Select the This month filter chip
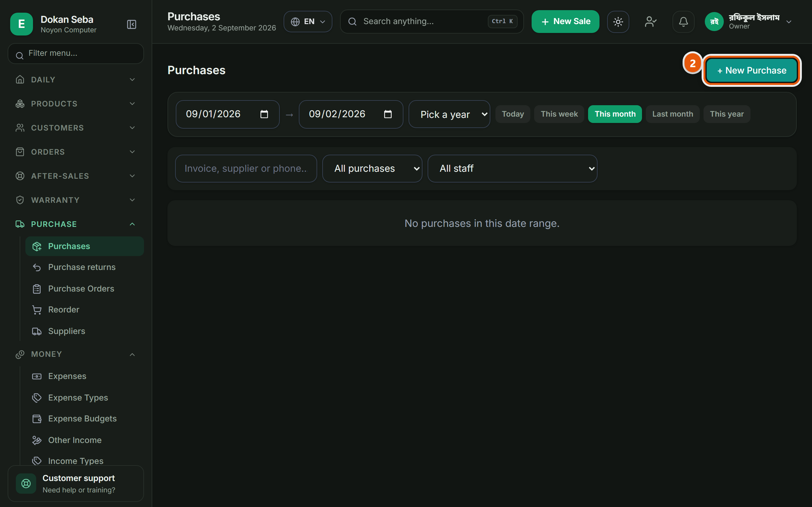The image size is (812, 507). [615, 114]
